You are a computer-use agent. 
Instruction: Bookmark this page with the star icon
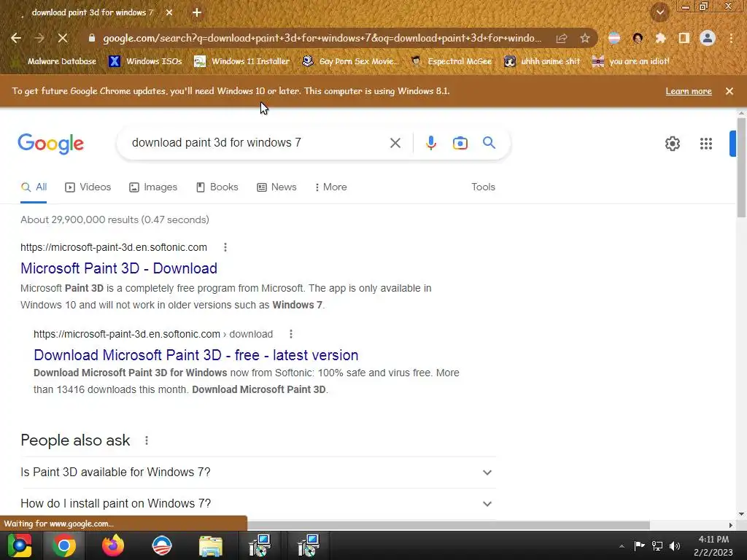click(x=584, y=38)
